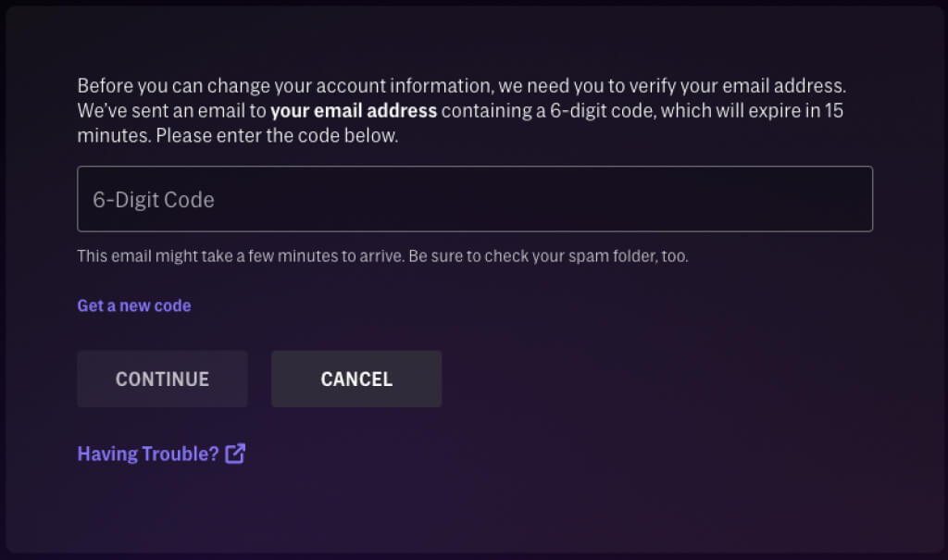Request a new verification code

(x=134, y=305)
